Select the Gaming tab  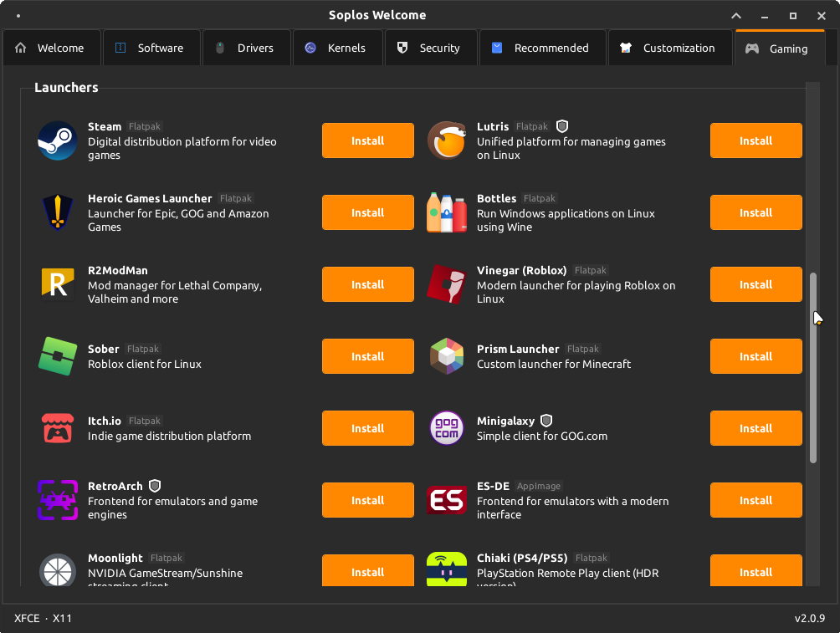click(780, 48)
